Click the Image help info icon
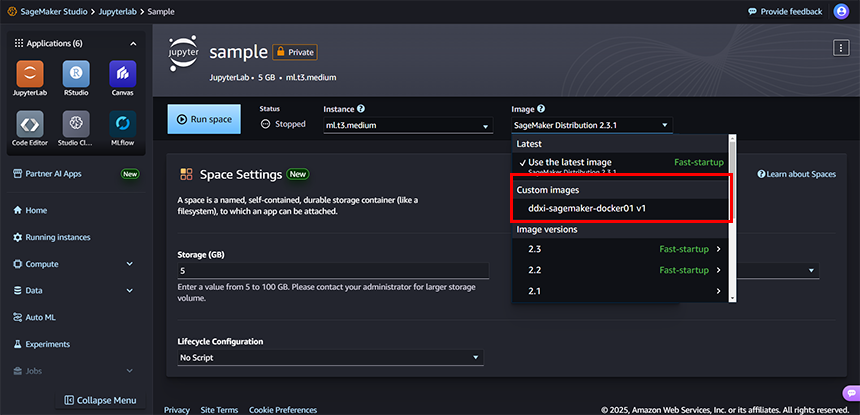 click(541, 109)
